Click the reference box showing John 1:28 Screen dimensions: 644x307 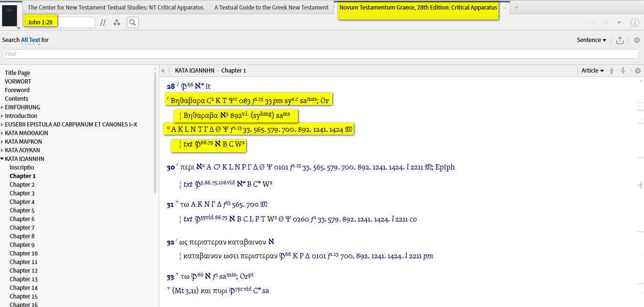tap(59, 22)
